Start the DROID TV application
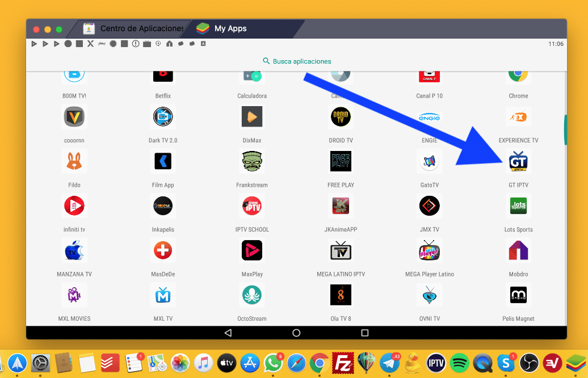The image size is (588, 378). point(341,117)
